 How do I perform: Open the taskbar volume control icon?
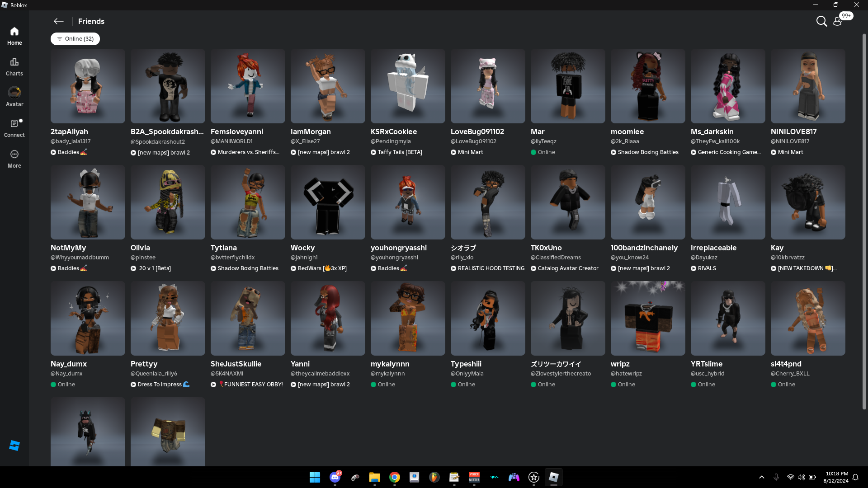pyautogui.click(x=801, y=477)
